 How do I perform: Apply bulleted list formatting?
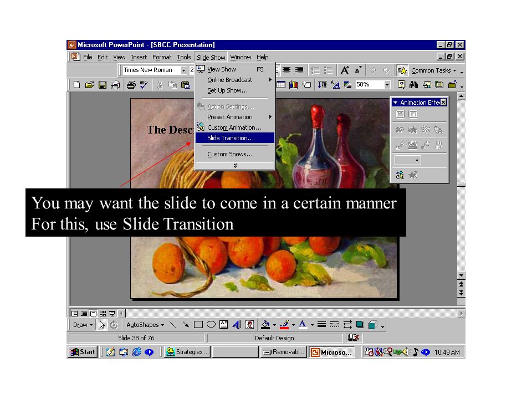pos(328,70)
